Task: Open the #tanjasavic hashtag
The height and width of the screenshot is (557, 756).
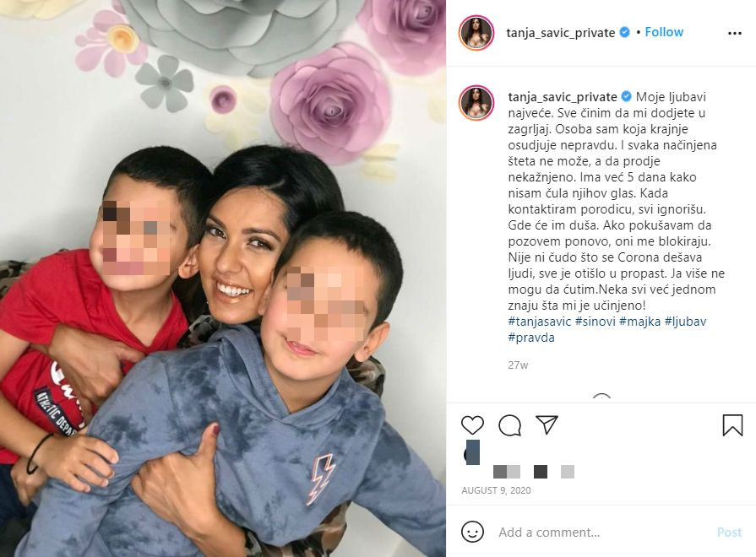Action: pyautogui.click(x=540, y=322)
